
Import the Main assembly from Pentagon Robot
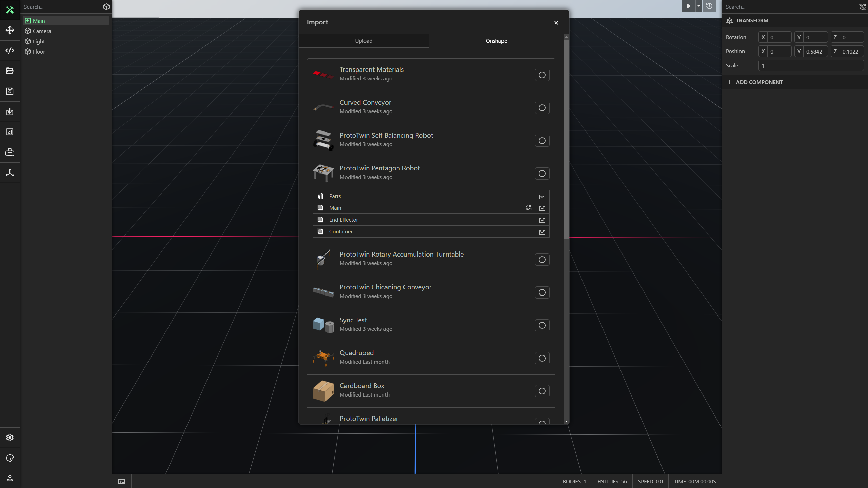542,207
